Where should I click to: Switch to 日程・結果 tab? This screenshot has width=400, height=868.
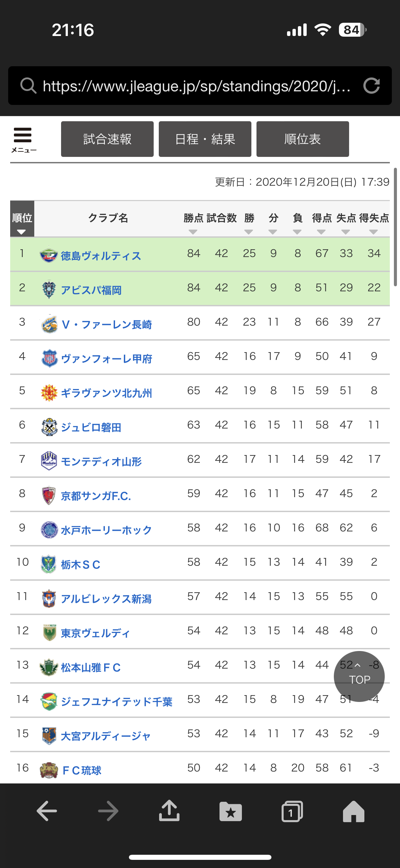(205, 139)
